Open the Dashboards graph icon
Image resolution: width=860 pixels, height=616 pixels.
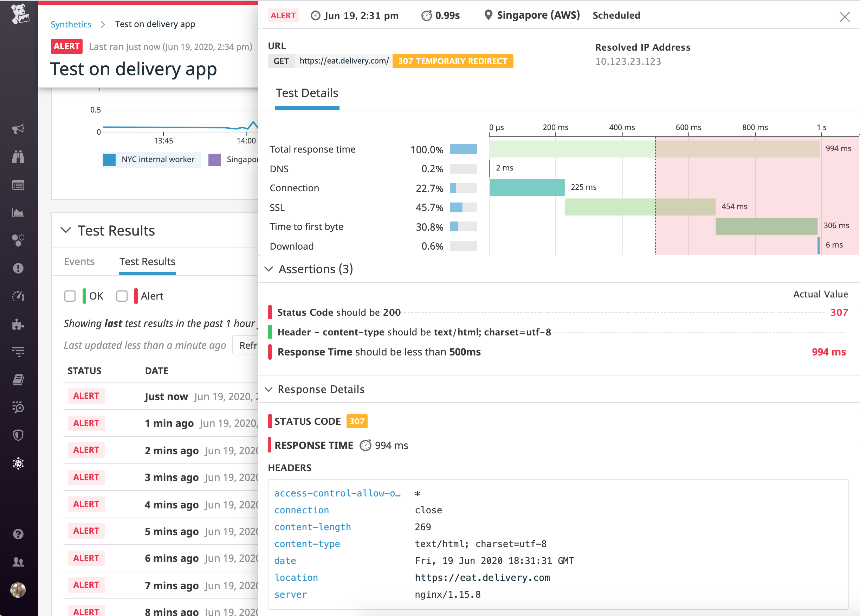tap(18, 213)
